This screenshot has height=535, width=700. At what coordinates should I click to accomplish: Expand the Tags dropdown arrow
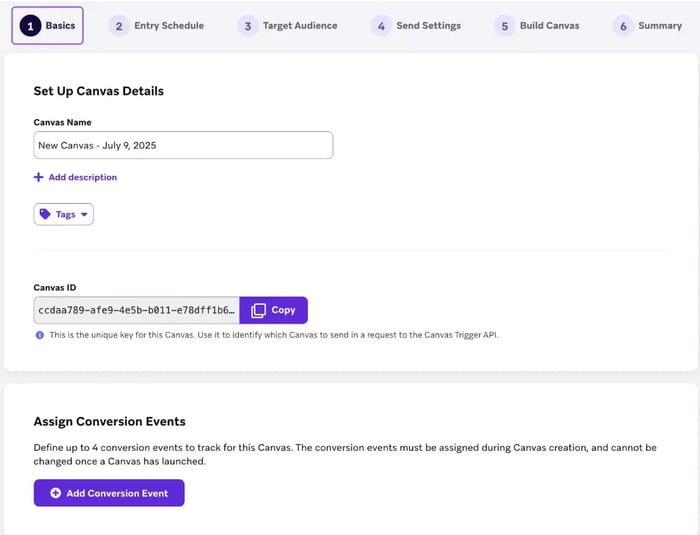coord(84,214)
